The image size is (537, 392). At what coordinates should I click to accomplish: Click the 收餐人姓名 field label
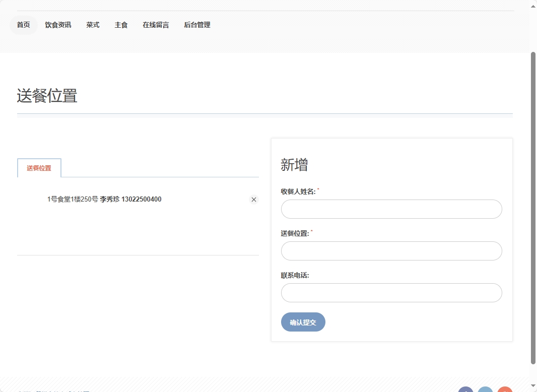click(x=298, y=191)
